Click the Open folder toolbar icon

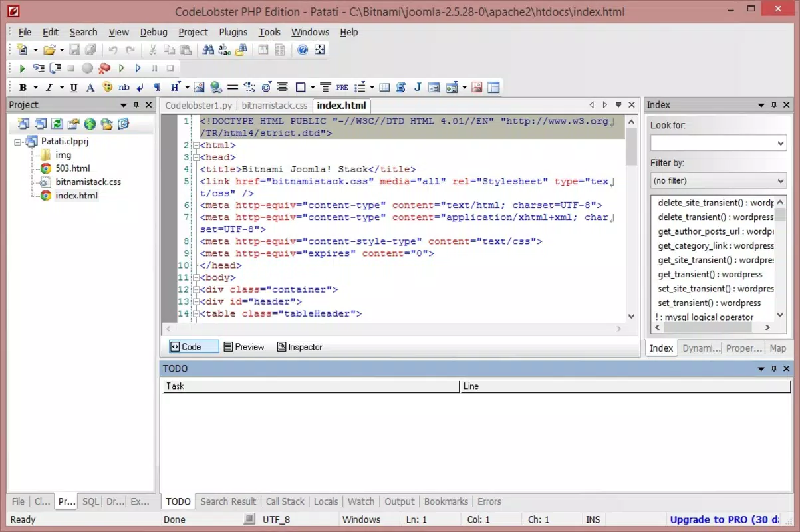point(49,50)
